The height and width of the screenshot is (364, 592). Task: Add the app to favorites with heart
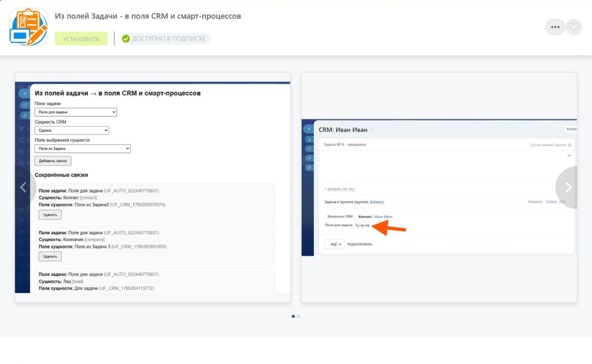tap(574, 27)
